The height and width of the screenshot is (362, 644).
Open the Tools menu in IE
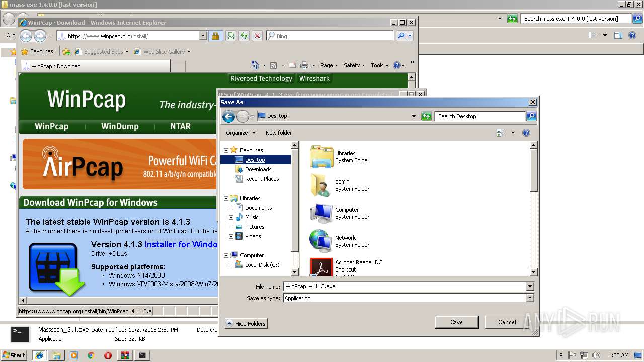coord(379,65)
